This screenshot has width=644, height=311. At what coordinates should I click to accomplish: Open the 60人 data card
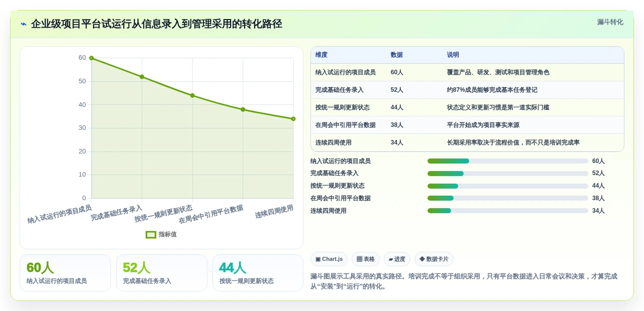coord(65,273)
